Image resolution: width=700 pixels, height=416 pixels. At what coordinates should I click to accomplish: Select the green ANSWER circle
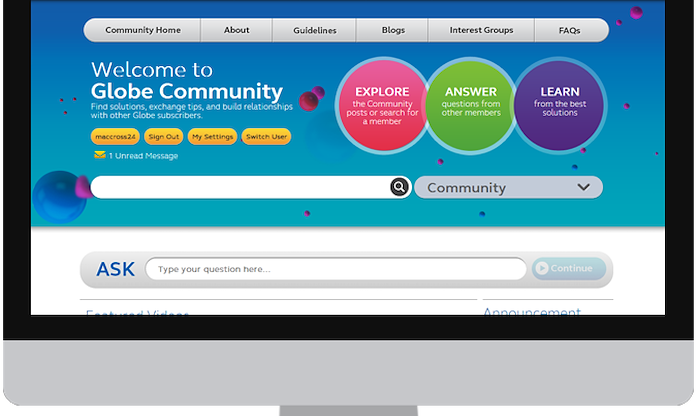(x=471, y=106)
